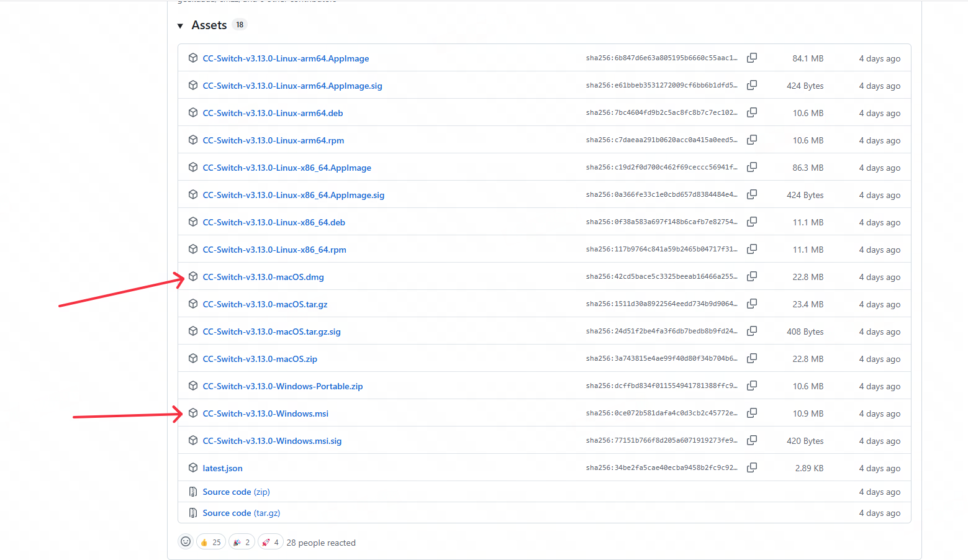This screenshot has width=968, height=560.
Task: Click the '2.89 KB' file size
Action: point(809,468)
